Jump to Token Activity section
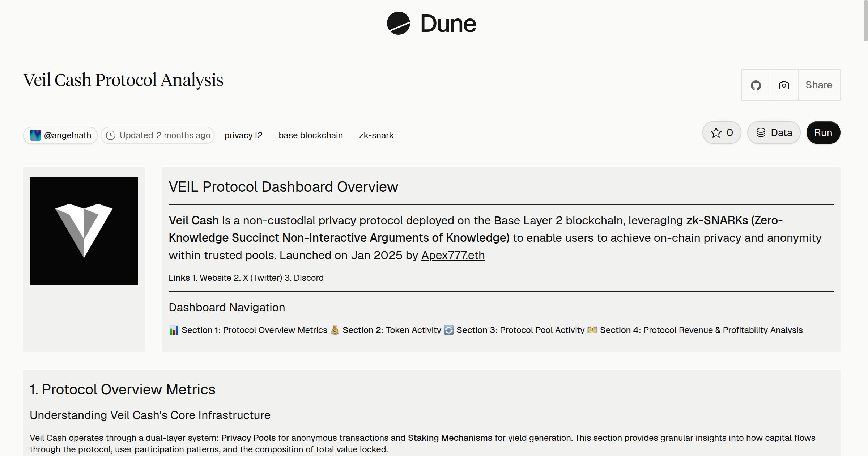 coord(413,330)
